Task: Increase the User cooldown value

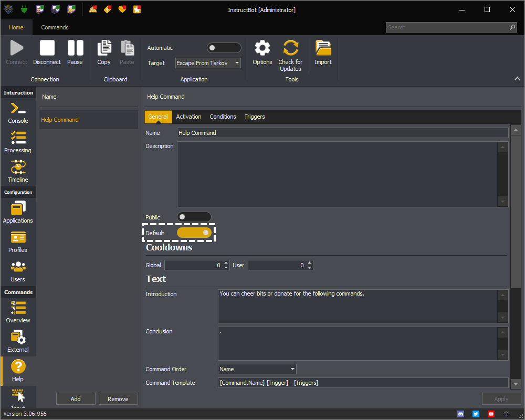Action: pyautogui.click(x=310, y=262)
